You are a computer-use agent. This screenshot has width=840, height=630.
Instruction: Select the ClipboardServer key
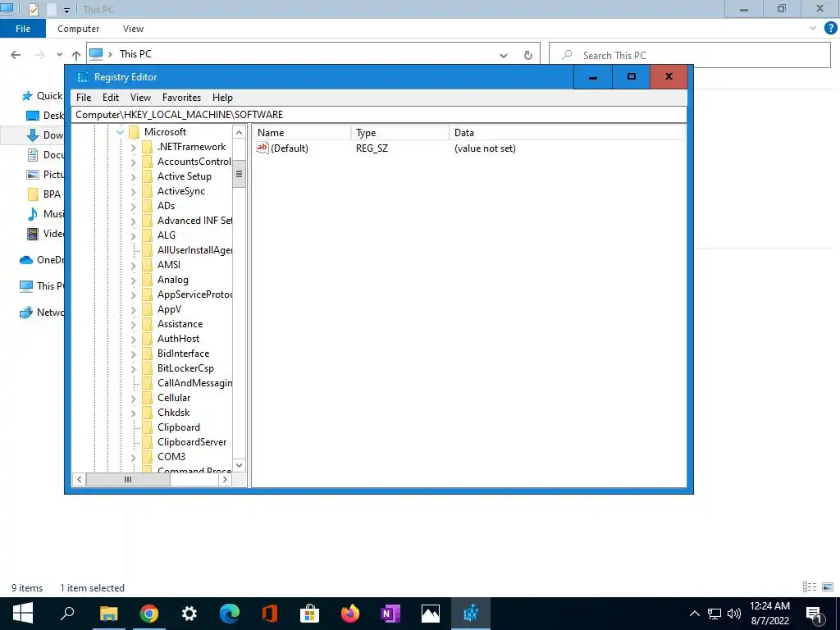point(192,442)
